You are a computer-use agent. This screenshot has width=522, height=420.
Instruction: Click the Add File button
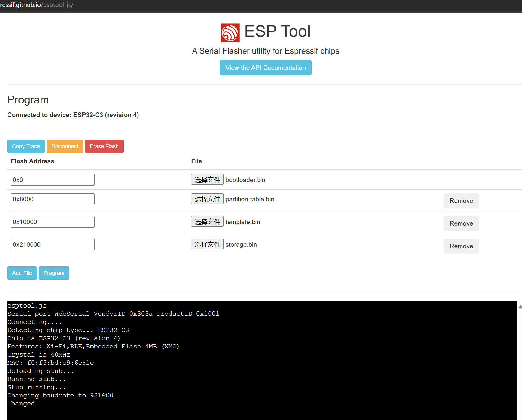(22, 273)
